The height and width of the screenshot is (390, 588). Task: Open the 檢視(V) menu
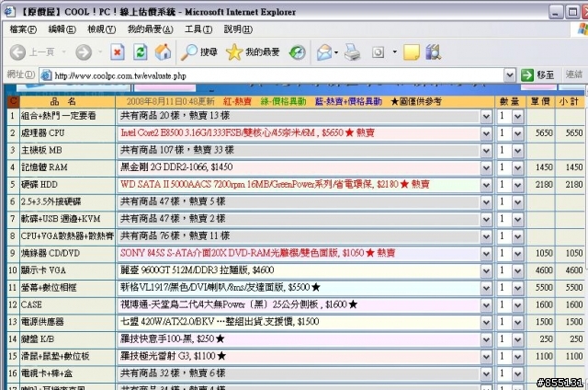101,29
